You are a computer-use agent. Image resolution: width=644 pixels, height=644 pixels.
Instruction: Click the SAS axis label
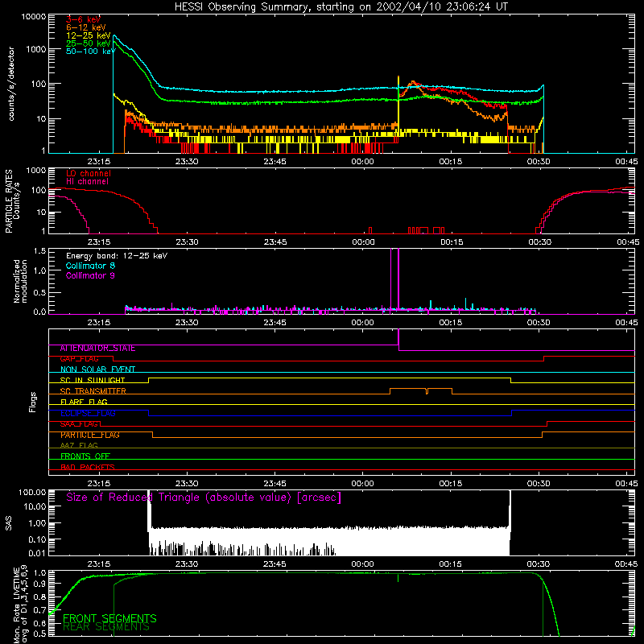click(9, 522)
